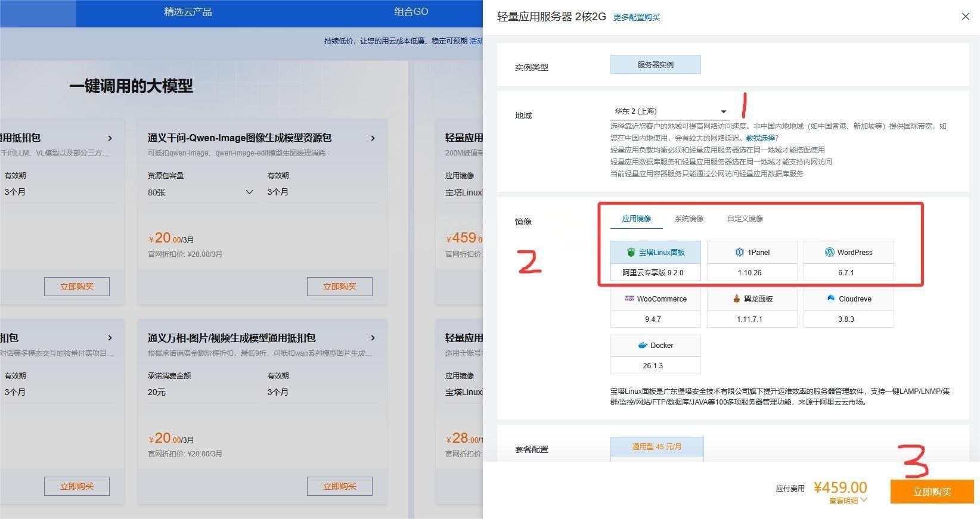Screen dimensions: 980x519
Task: Select the 服务器实例 instance type
Action: (x=655, y=64)
